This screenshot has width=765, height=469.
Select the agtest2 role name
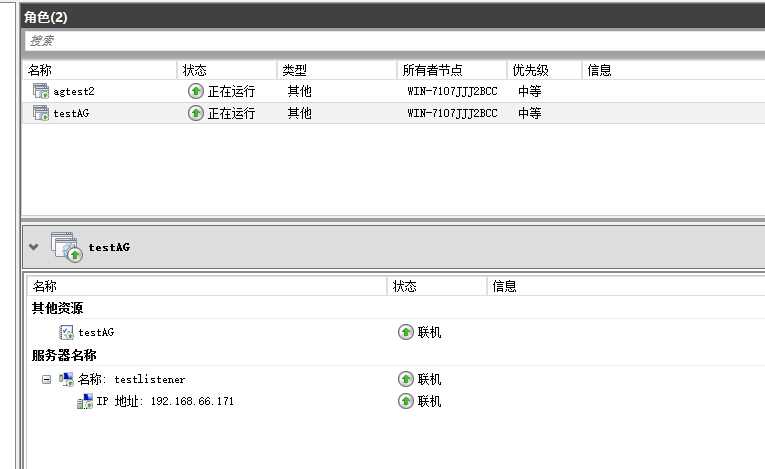(x=74, y=91)
